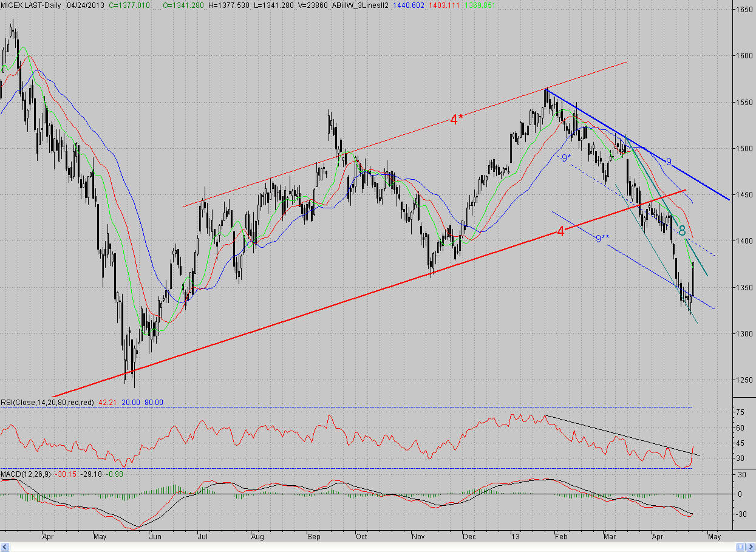Click the black RSI divergence trendline

click(622, 435)
